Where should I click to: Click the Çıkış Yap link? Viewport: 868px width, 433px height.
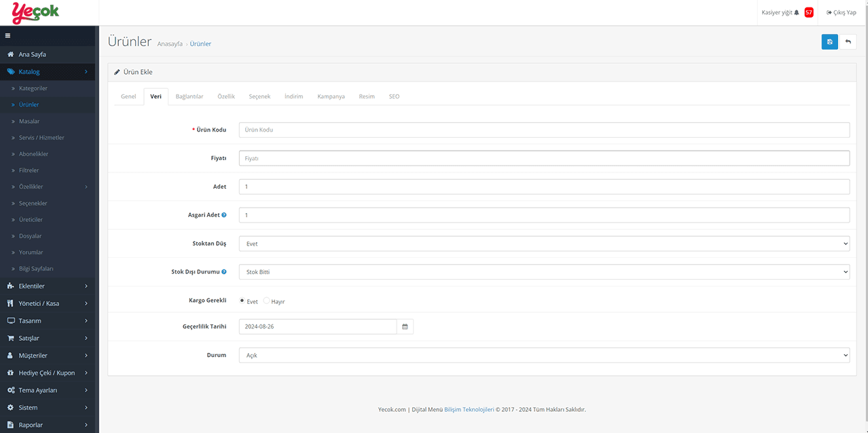[841, 13]
